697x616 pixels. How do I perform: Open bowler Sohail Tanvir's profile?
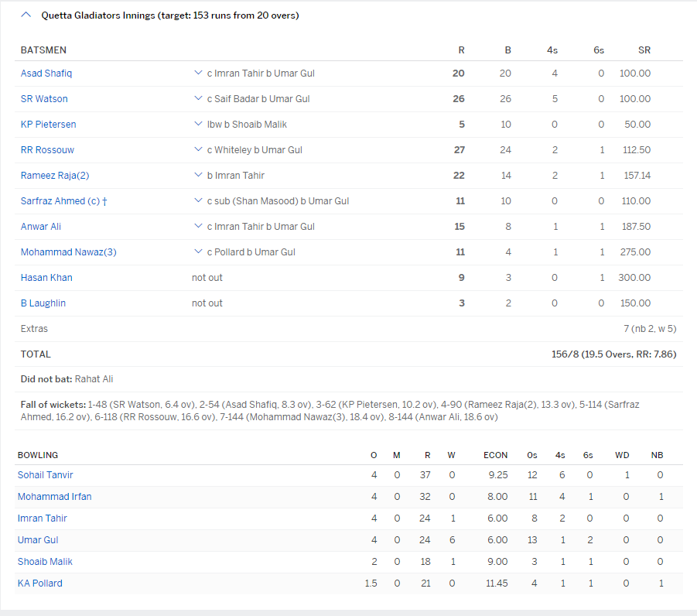point(46,475)
